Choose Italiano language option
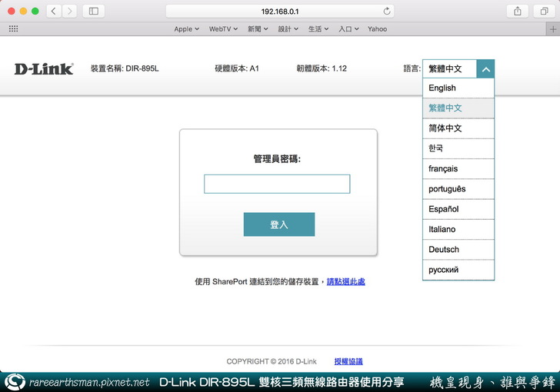The image size is (560, 392). click(458, 229)
